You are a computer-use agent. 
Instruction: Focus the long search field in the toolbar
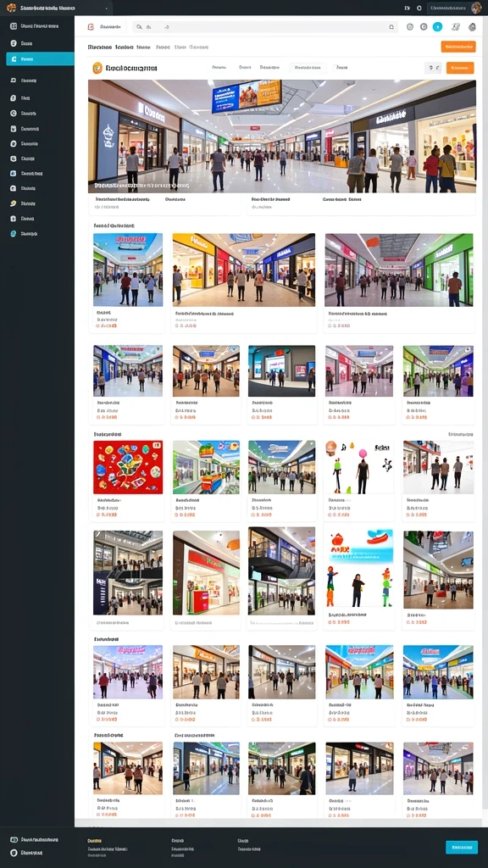265,26
